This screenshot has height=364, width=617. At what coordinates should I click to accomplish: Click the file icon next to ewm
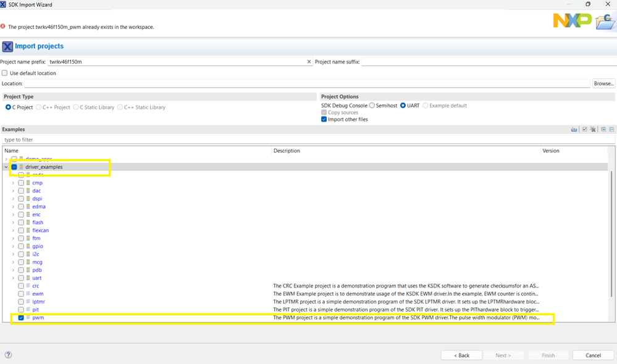click(28, 294)
